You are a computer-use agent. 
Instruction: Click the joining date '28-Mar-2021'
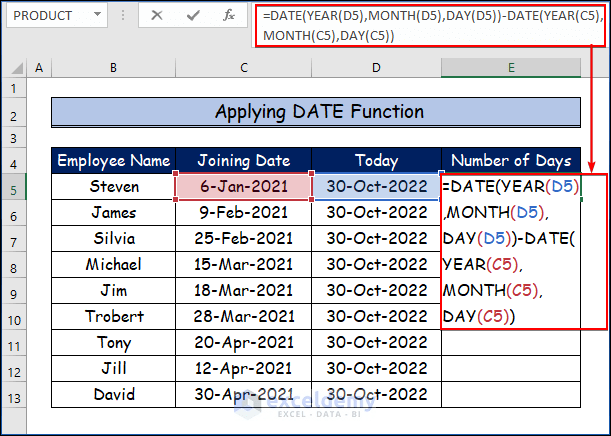tap(244, 316)
